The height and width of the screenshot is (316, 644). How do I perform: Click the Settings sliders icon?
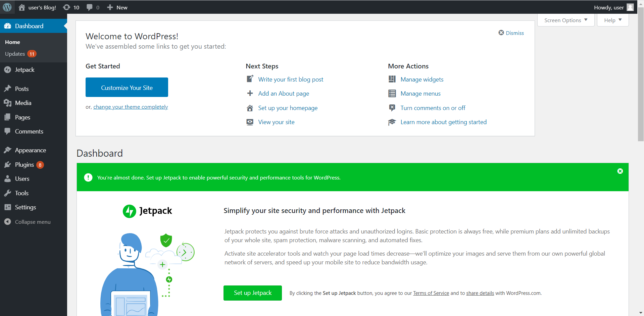[x=7, y=207]
